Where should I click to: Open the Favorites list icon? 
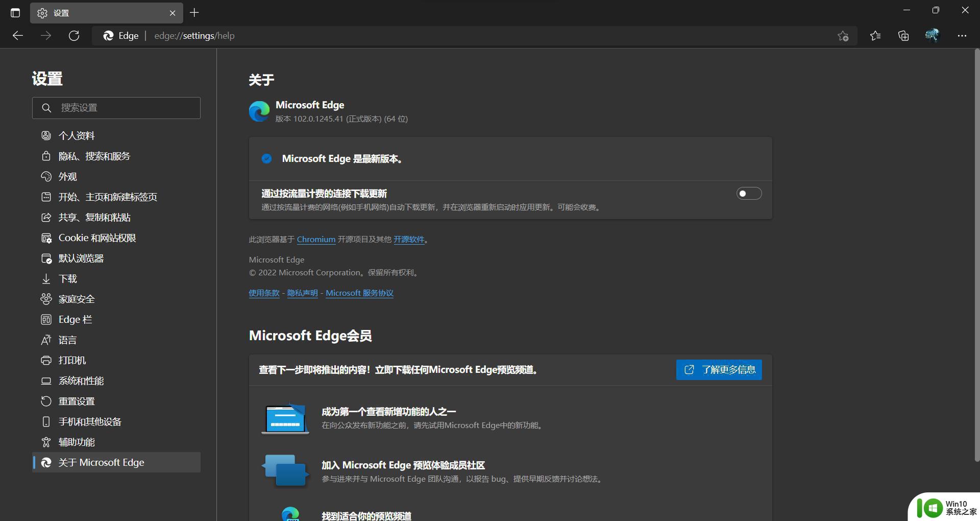pos(875,36)
